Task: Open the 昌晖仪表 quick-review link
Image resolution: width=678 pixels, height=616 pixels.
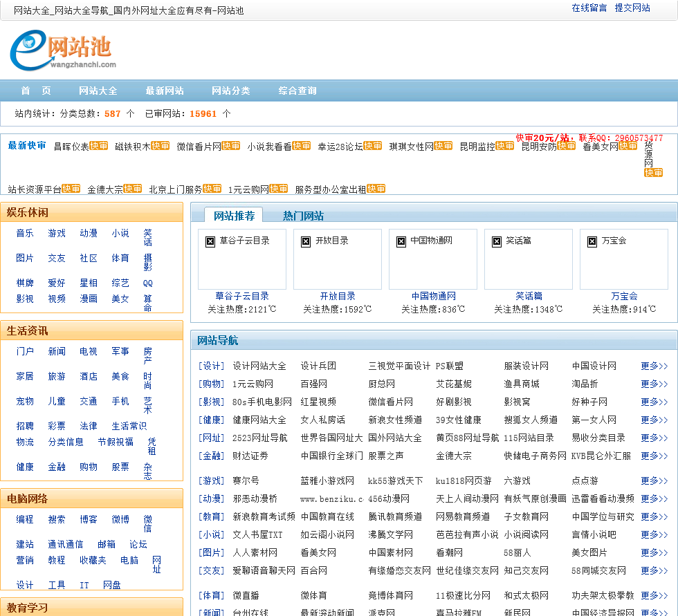Action: tap(71, 147)
